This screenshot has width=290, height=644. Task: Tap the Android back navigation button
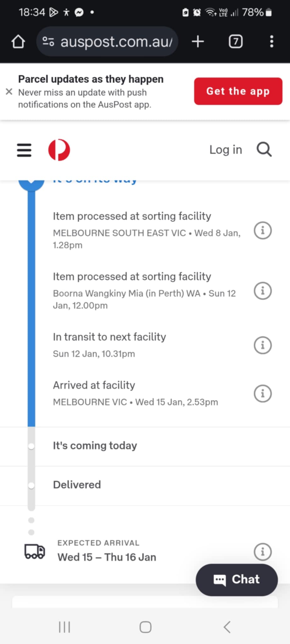227,627
